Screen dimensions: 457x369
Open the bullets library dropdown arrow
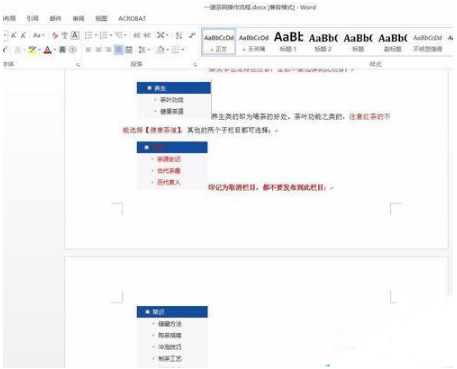[x=95, y=35]
